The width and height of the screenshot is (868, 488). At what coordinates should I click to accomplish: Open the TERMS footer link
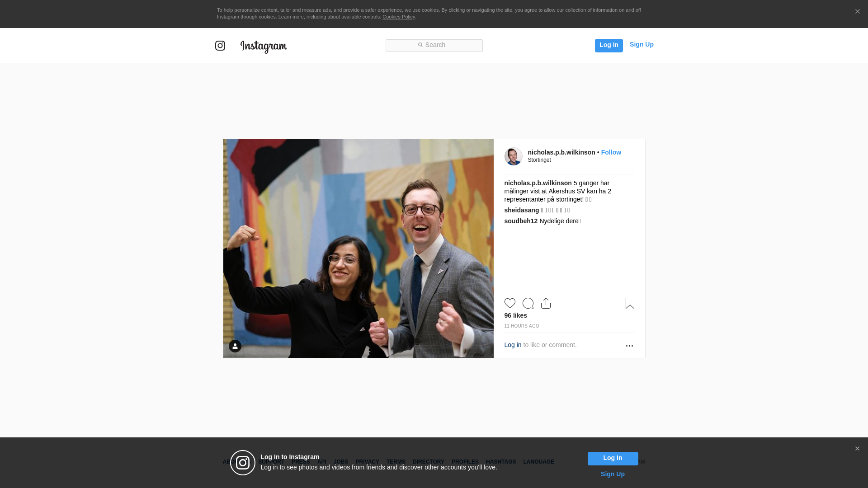tap(396, 462)
